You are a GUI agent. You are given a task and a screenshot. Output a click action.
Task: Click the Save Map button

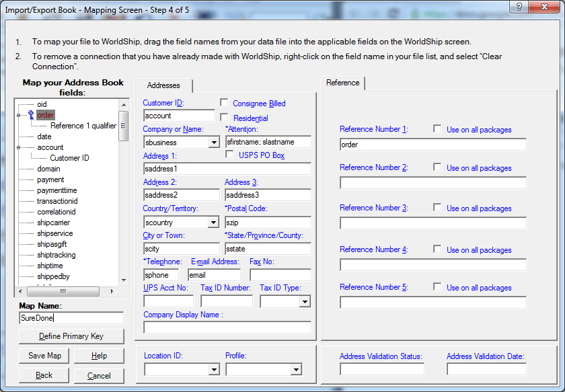(44, 356)
